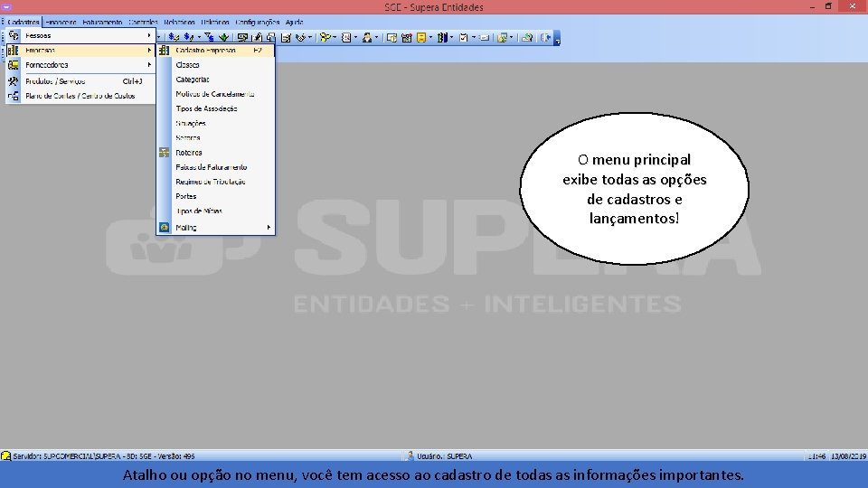Expand the Fornecedores submenu

[149, 65]
